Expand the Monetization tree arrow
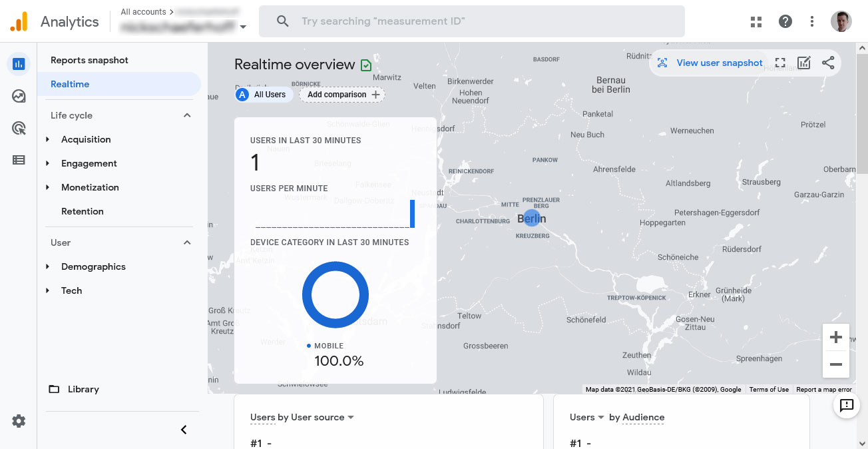 tap(47, 187)
